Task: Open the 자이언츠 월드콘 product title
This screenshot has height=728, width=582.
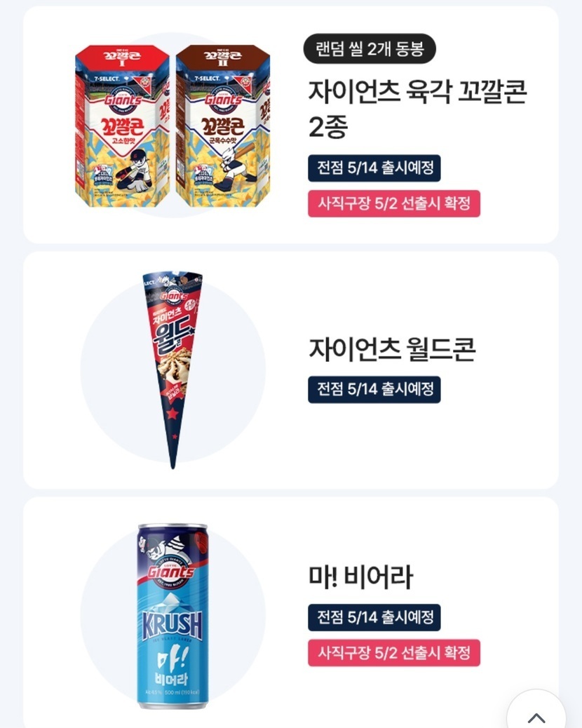Action: (x=392, y=349)
